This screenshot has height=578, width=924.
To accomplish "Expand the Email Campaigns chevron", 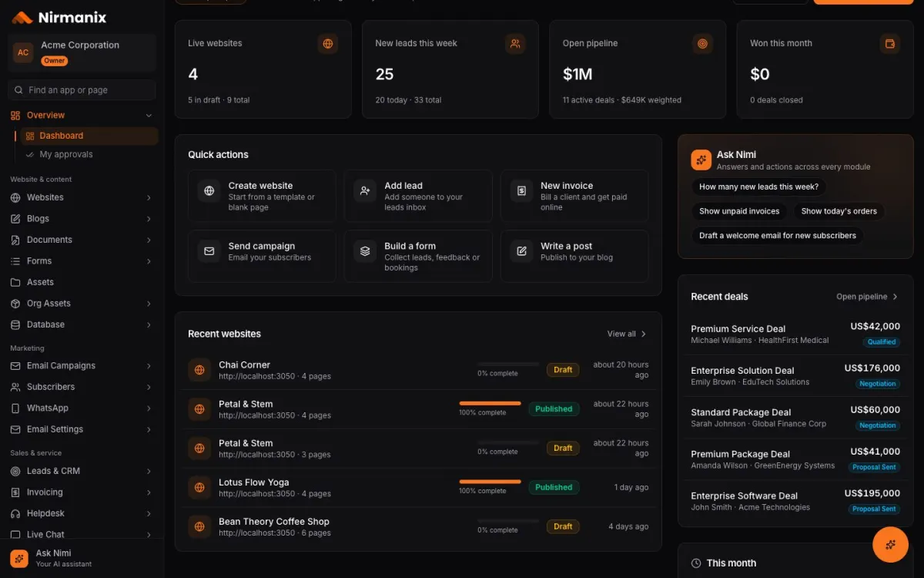I will click(x=149, y=366).
